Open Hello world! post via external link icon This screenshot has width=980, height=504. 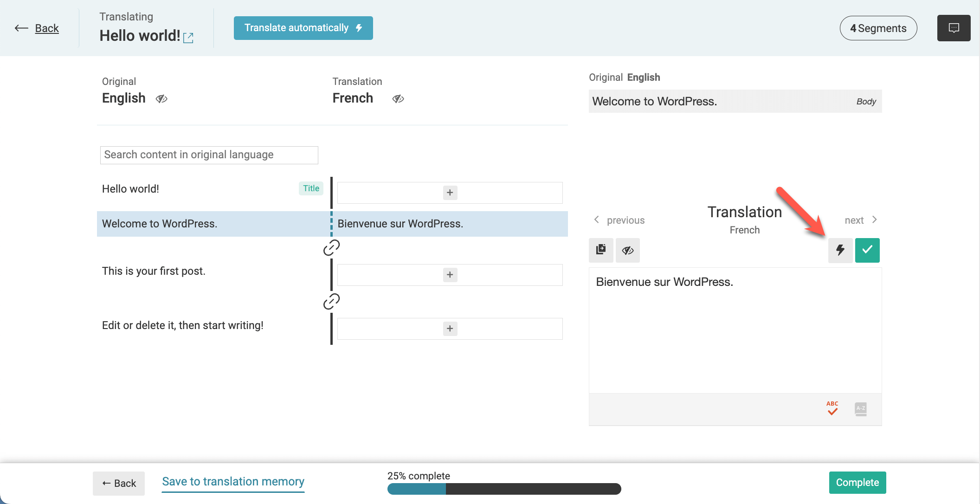click(188, 38)
